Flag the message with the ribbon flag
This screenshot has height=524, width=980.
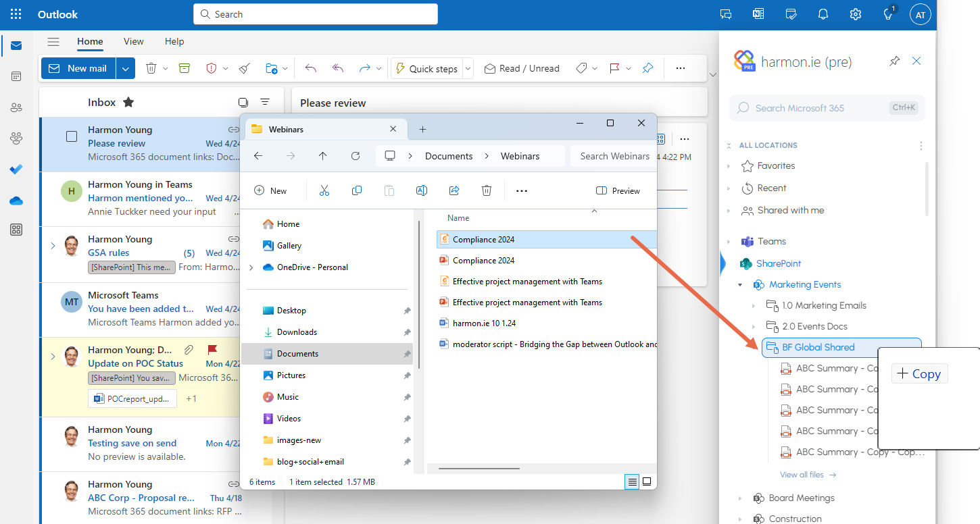[614, 68]
